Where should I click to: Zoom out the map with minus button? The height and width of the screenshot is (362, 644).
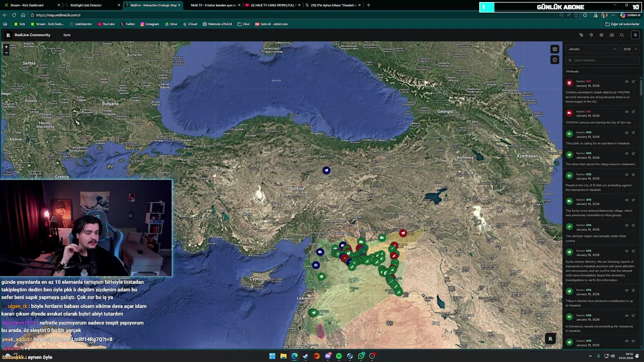point(6,52)
